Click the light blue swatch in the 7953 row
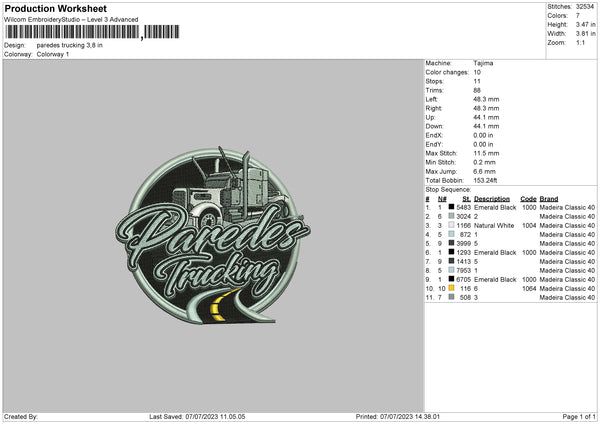This screenshot has height=424, width=600. tap(452, 270)
